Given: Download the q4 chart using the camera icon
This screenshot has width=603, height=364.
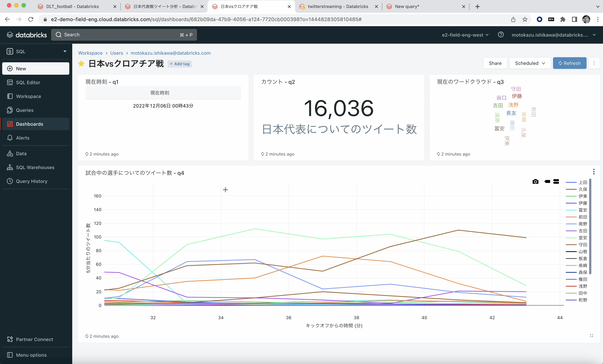Looking at the screenshot, I should 536,182.
